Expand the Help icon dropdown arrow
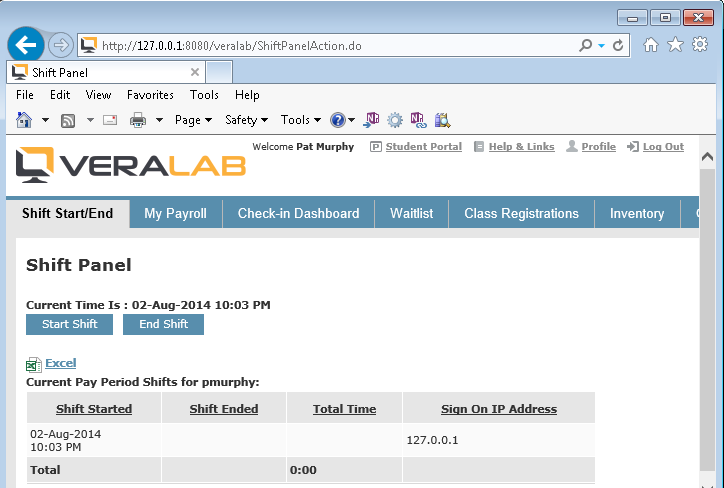Screen dimensions: 724x488 [x=351, y=120]
